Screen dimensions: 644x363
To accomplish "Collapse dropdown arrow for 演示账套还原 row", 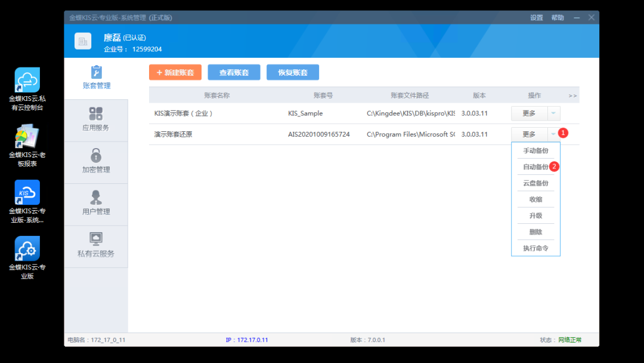I will tap(553, 134).
